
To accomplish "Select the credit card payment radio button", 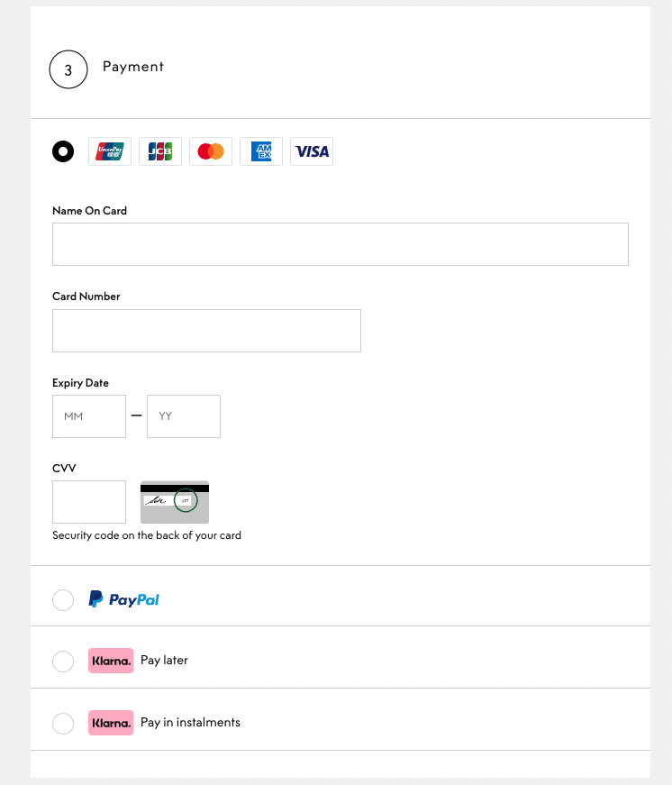I will pyautogui.click(x=63, y=151).
